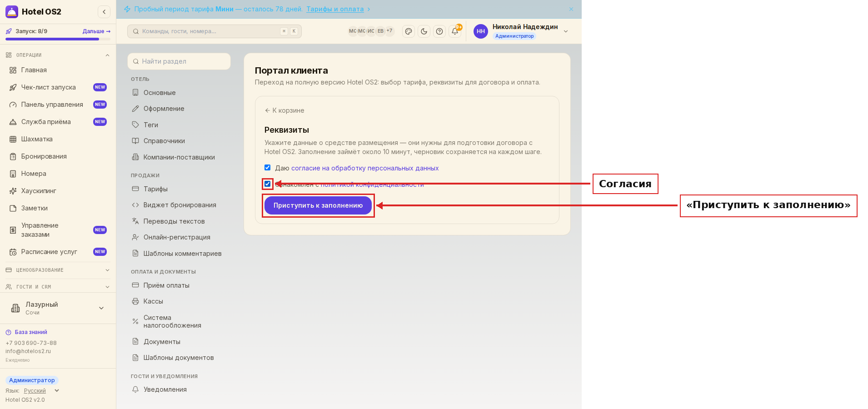Viewport: 868px width, 409px height.
Task: Toggle dark mode moon icon
Action: coord(424,31)
